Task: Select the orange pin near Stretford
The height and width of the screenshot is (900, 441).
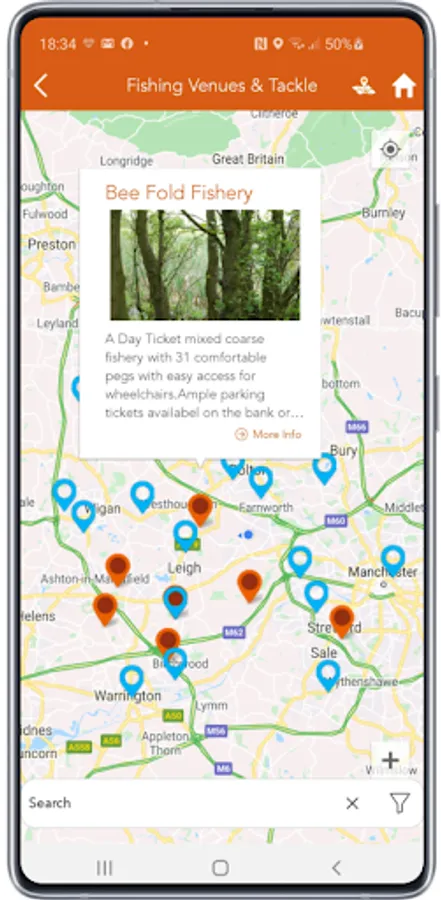Action: [342, 620]
